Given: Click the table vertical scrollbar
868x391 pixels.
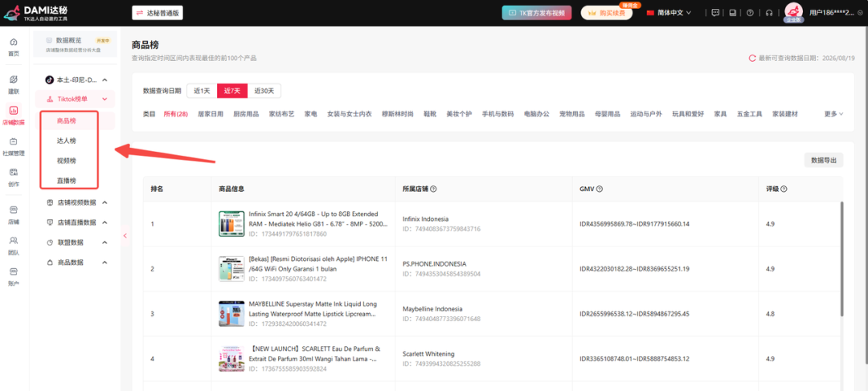Looking at the screenshot, I should [841, 259].
